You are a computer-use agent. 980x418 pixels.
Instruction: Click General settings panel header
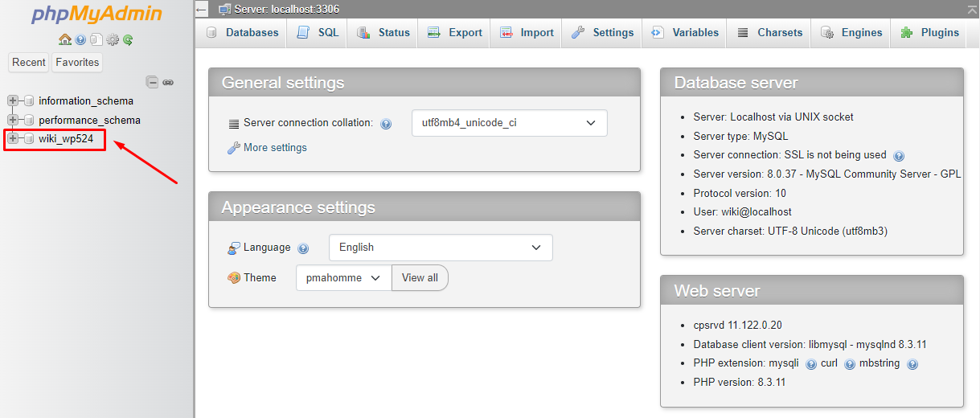pyautogui.click(x=424, y=83)
